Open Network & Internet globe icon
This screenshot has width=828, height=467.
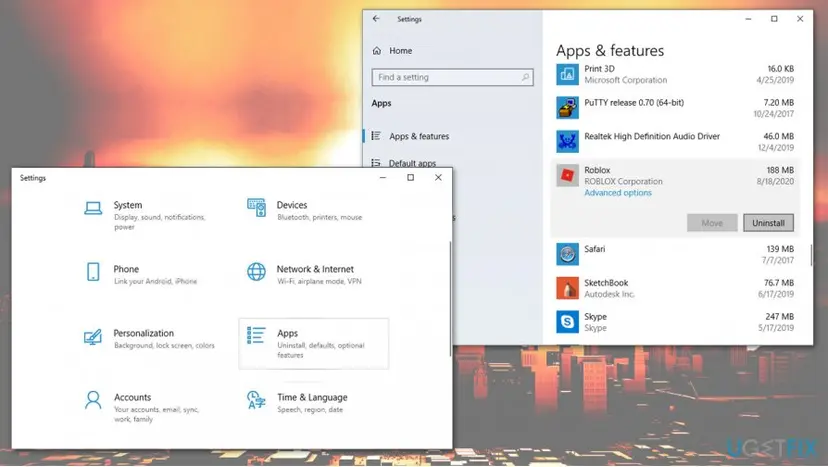(256, 272)
